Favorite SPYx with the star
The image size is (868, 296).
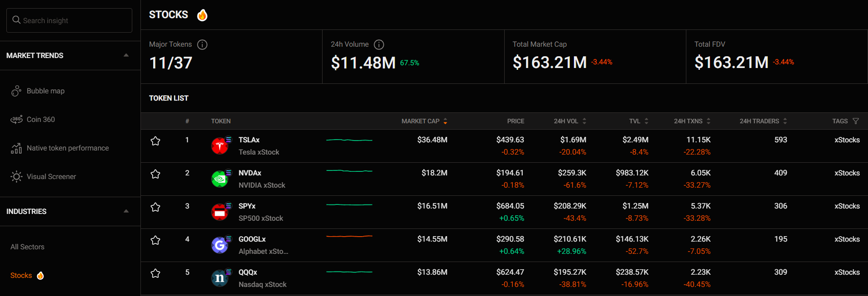[x=155, y=207]
